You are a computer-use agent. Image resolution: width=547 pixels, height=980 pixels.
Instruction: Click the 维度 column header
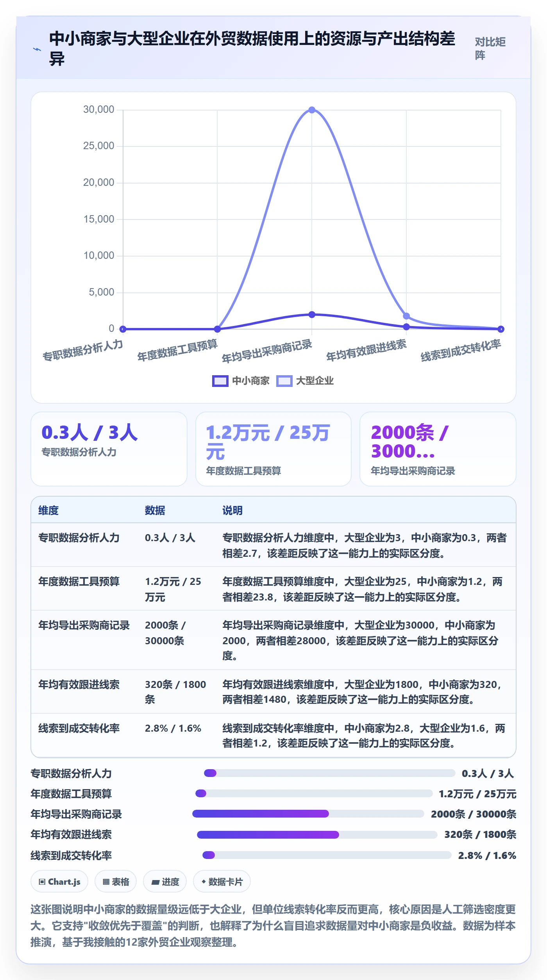pos(48,510)
